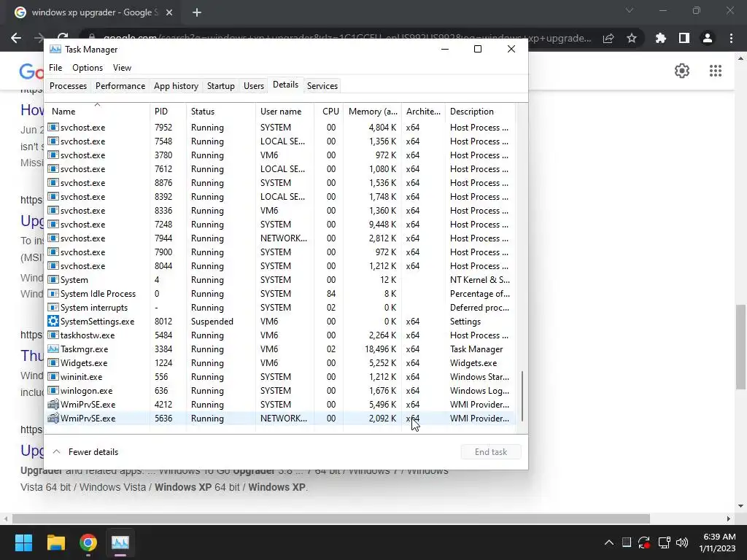Screen dimensions: 747x560
Task: Open the clock and date panel
Action: tap(718, 542)
